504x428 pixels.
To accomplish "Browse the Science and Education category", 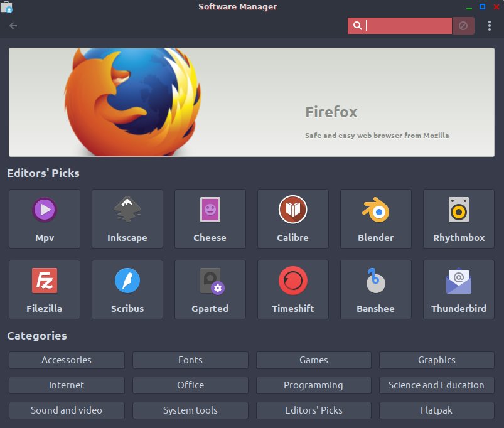I will [436, 385].
